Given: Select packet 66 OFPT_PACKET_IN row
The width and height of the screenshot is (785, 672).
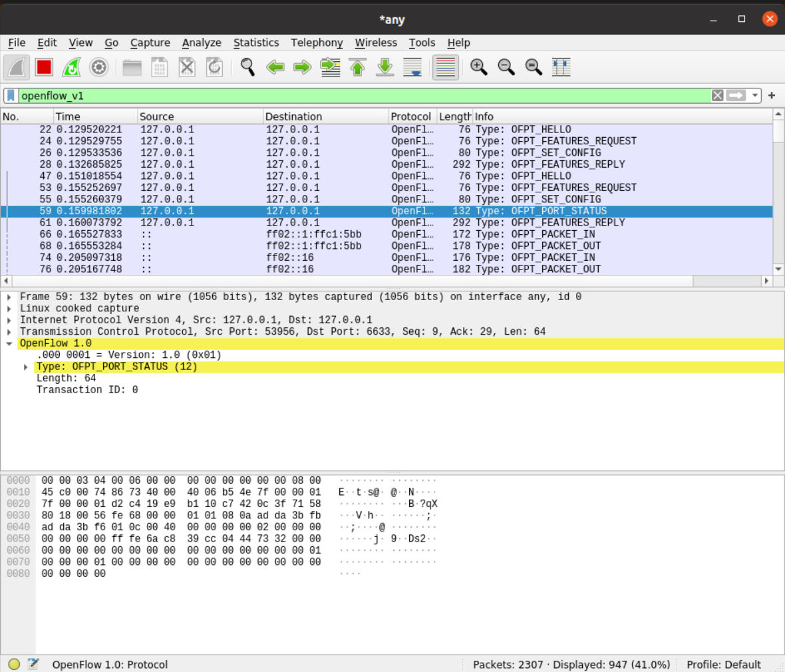Looking at the screenshot, I should click(333, 234).
